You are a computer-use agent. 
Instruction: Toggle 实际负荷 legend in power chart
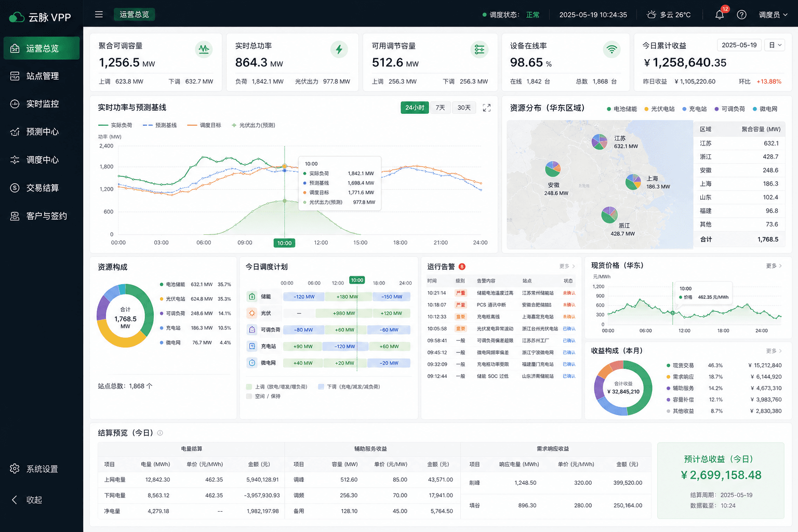(x=115, y=125)
